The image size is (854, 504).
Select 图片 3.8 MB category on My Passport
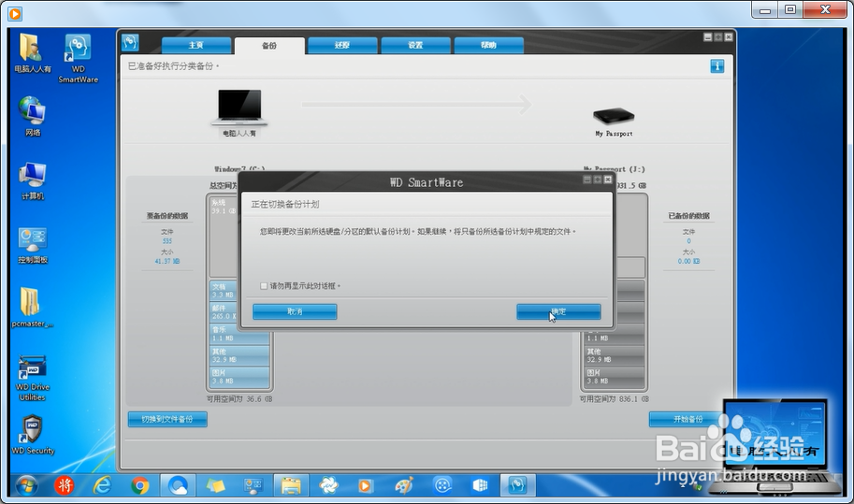click(614, 377)
